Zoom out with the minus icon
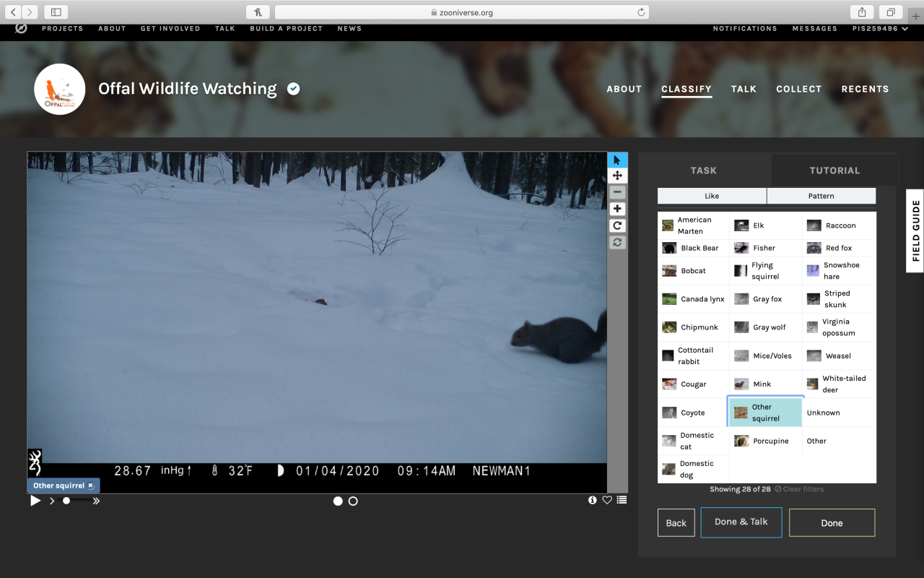 pos(617,192)
